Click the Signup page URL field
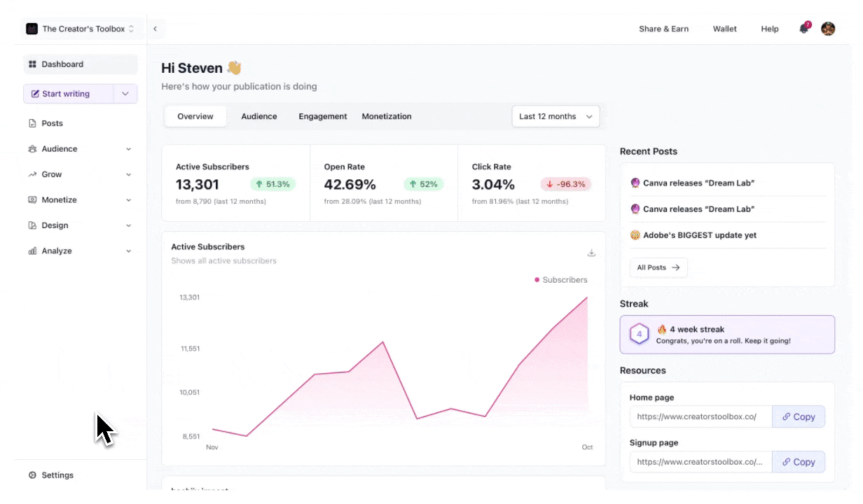Screen dimensions: 863x504 coord(700,462)
